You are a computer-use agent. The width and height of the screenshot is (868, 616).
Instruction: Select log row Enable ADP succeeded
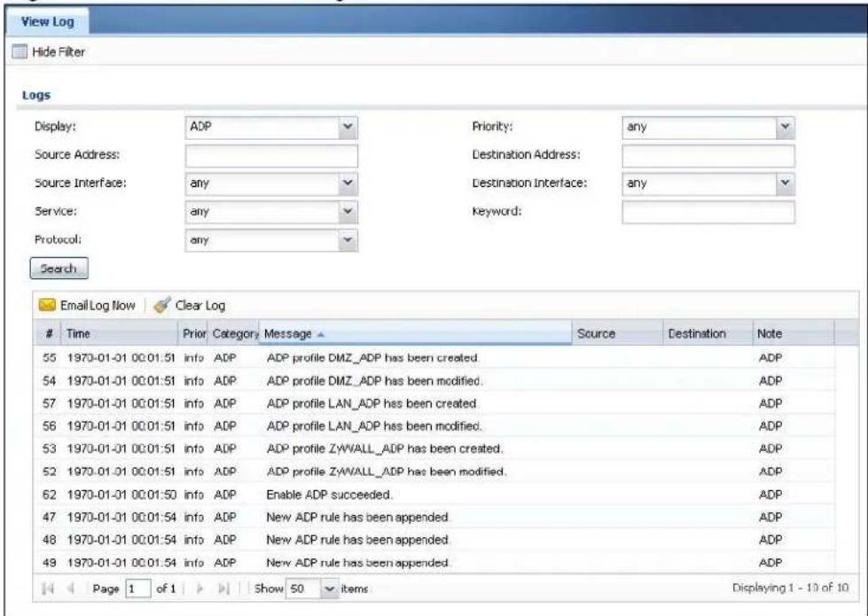click(x=434, y=495)
